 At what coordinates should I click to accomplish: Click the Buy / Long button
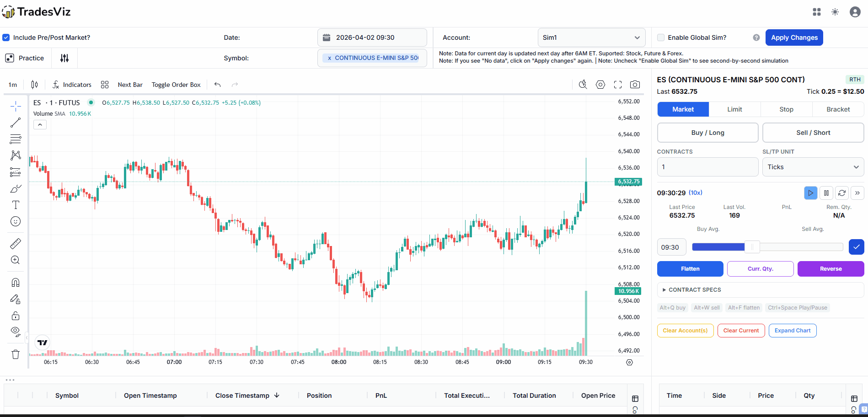point(707,133)
